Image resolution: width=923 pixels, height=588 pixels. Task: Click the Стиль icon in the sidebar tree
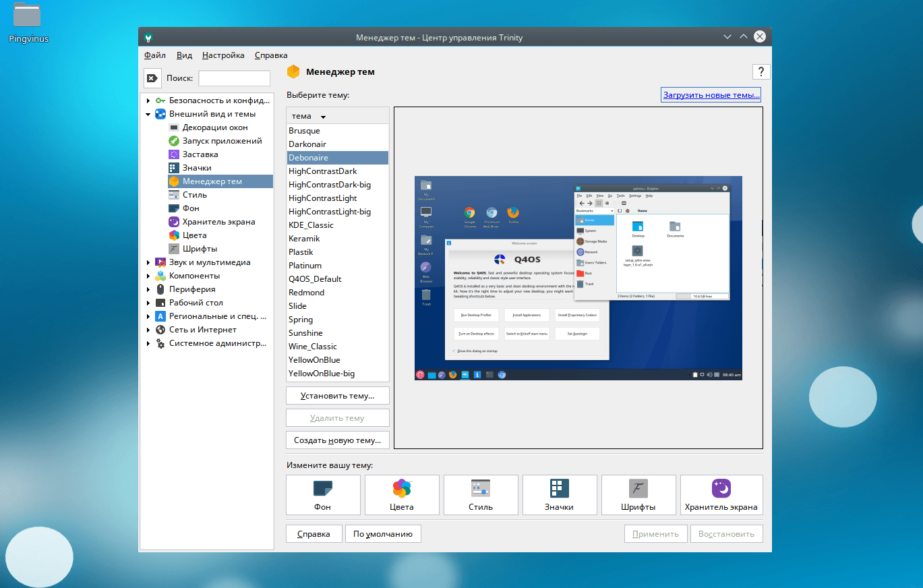(x=174, y=195)
